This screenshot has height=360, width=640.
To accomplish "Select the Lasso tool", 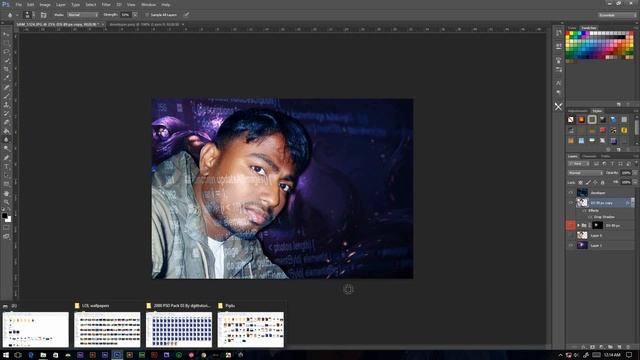I will [x=7, y=52].
